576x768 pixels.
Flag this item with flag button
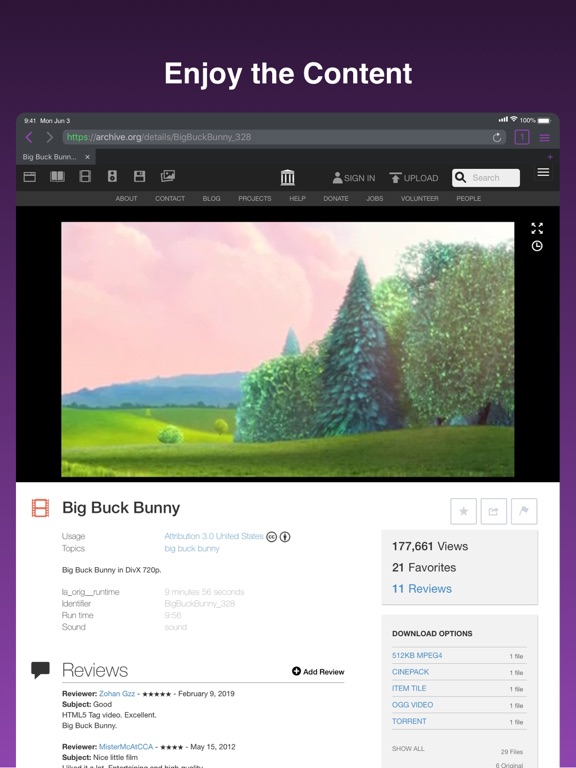point(524,511)
